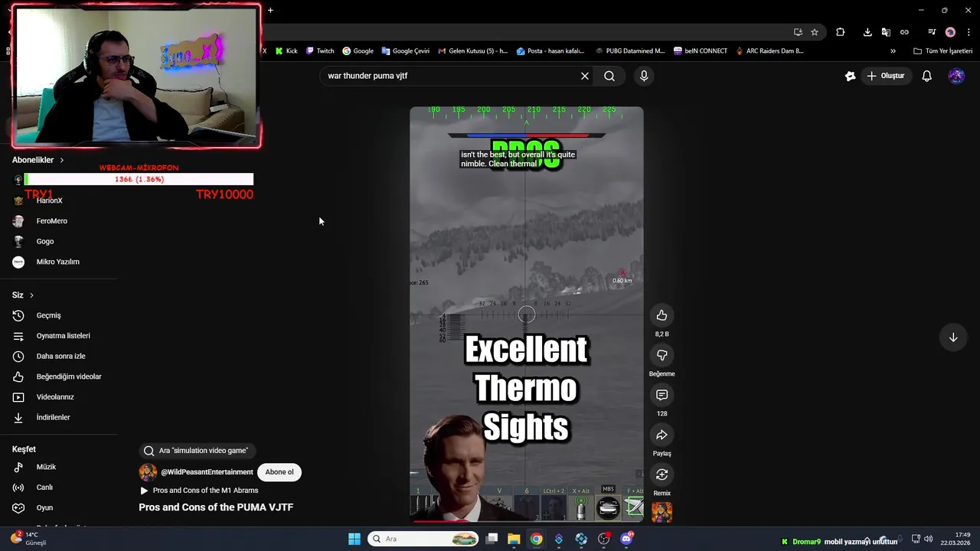980x551 pixels.
Task: Expand the Siz section chevron
Action: pos(31,295)
